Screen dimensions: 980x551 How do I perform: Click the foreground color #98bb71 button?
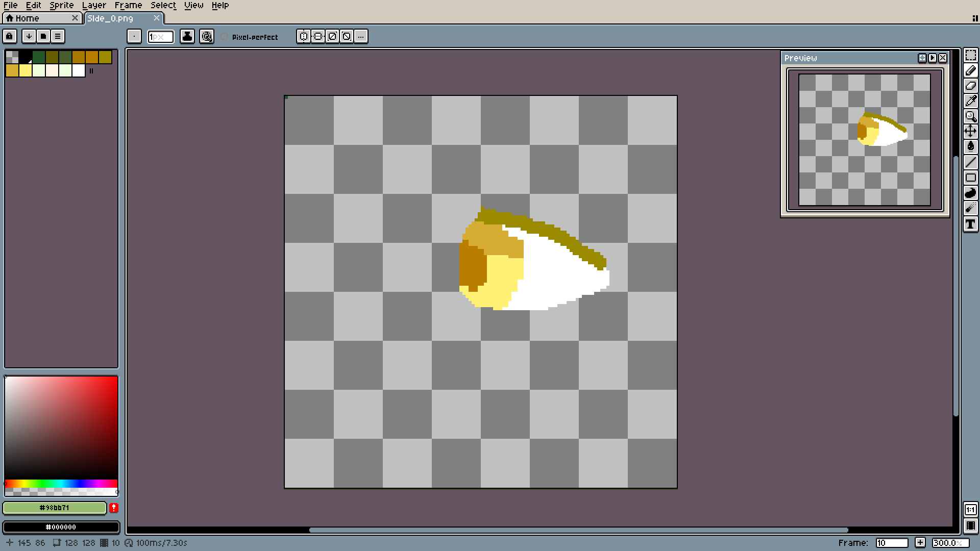(55, 508)
